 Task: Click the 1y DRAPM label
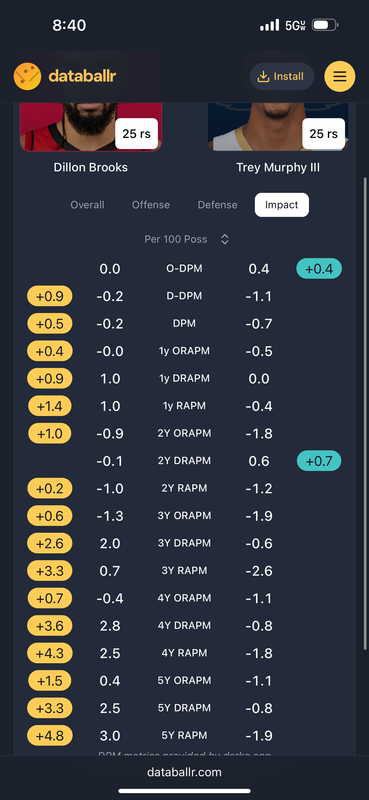pyautogui.click(x=184, y=379)
